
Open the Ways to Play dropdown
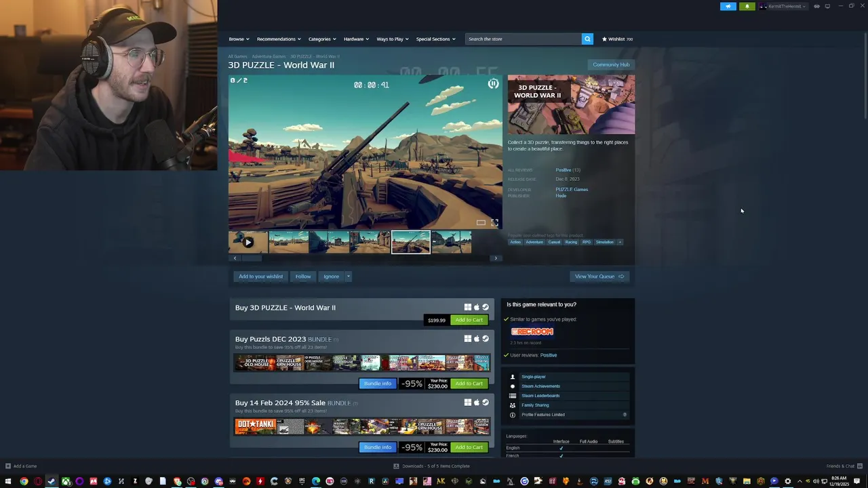[x=392, y=39]
